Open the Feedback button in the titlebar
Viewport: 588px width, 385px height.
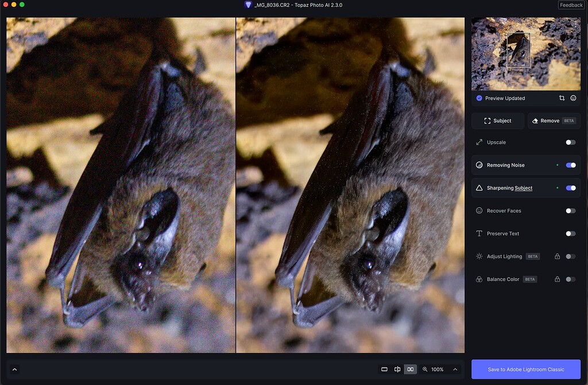pos(571,5)
